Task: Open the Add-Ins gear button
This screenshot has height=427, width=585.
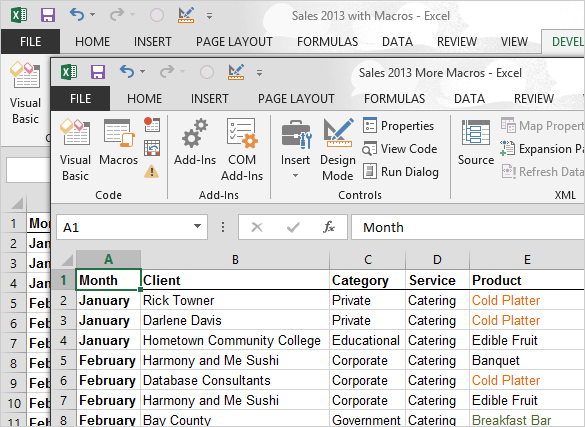Action: (195, 142)
